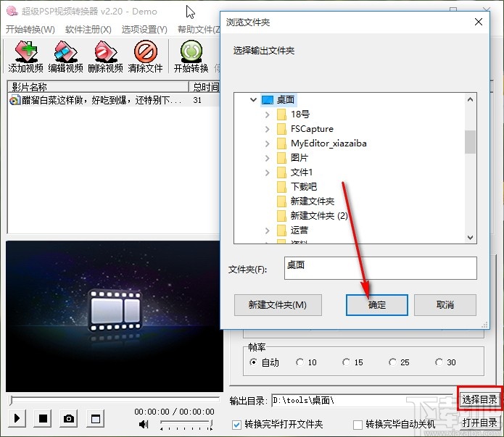Open the 选项设置(Y) menu
The width and height of the screenshot is (504, 437).
click(x=144, y=30)
